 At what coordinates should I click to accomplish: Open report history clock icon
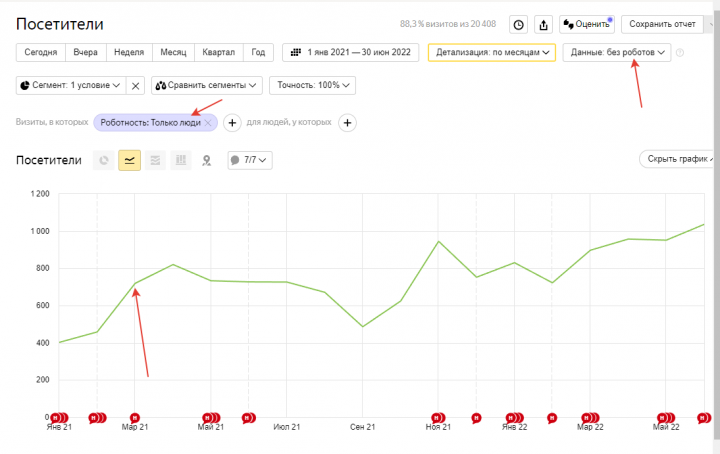518,25
